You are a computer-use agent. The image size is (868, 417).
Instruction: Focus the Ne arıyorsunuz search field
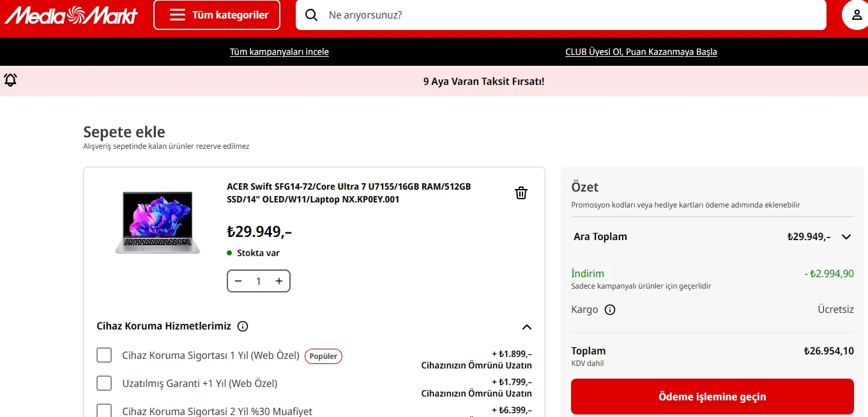click(x=561, y=15)
